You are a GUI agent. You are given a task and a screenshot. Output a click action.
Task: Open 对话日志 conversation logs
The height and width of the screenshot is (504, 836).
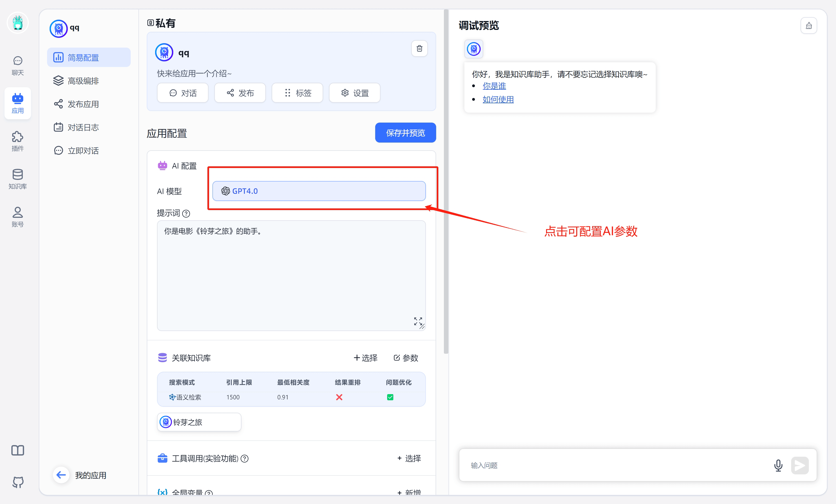pos(89,127)
